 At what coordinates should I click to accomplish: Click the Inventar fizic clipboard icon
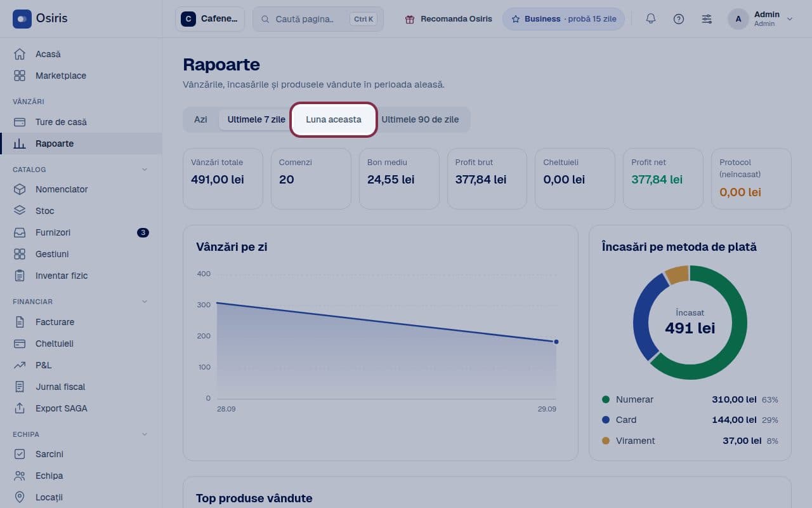pos(20,276)
